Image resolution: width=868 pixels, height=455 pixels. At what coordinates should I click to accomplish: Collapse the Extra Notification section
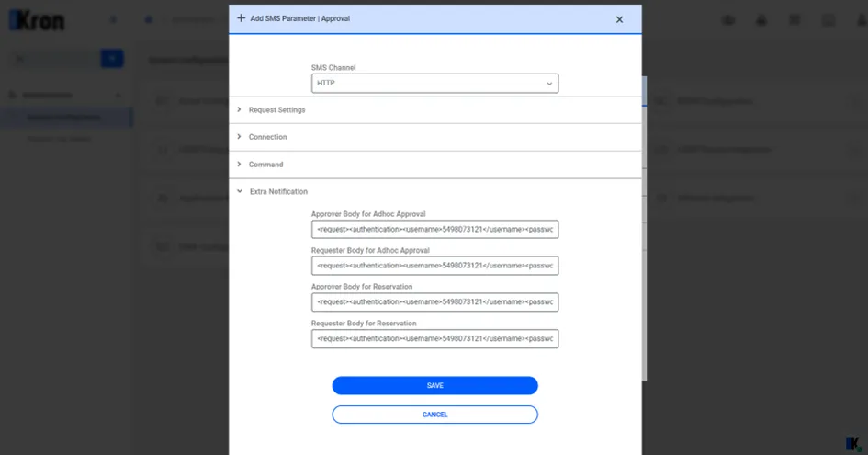434,191
